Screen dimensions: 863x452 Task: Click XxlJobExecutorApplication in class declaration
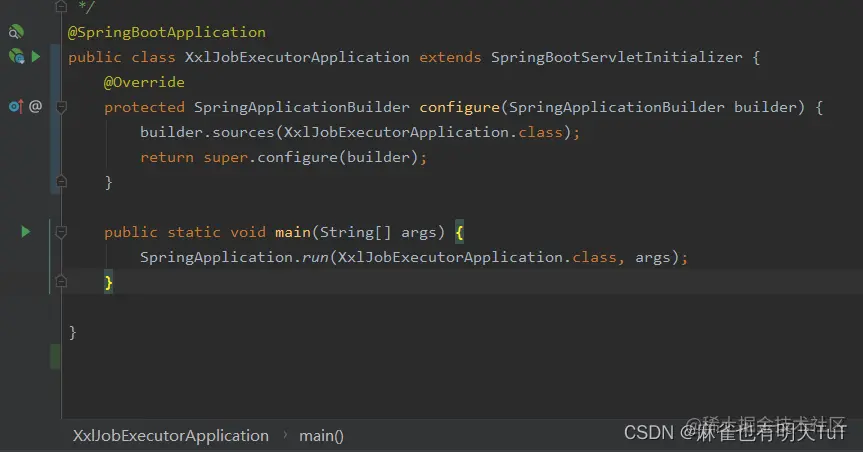(297, 57)
